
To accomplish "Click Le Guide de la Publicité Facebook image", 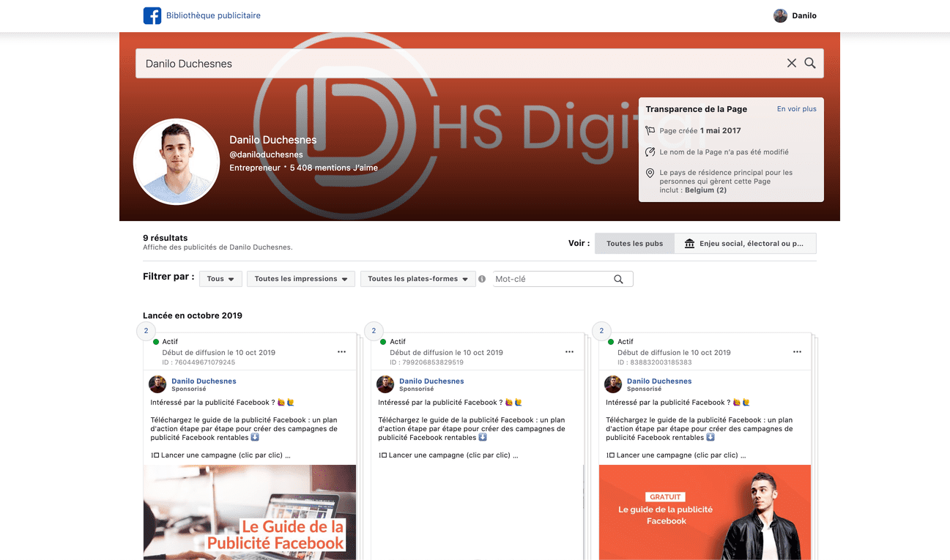I will click(250, 512).
